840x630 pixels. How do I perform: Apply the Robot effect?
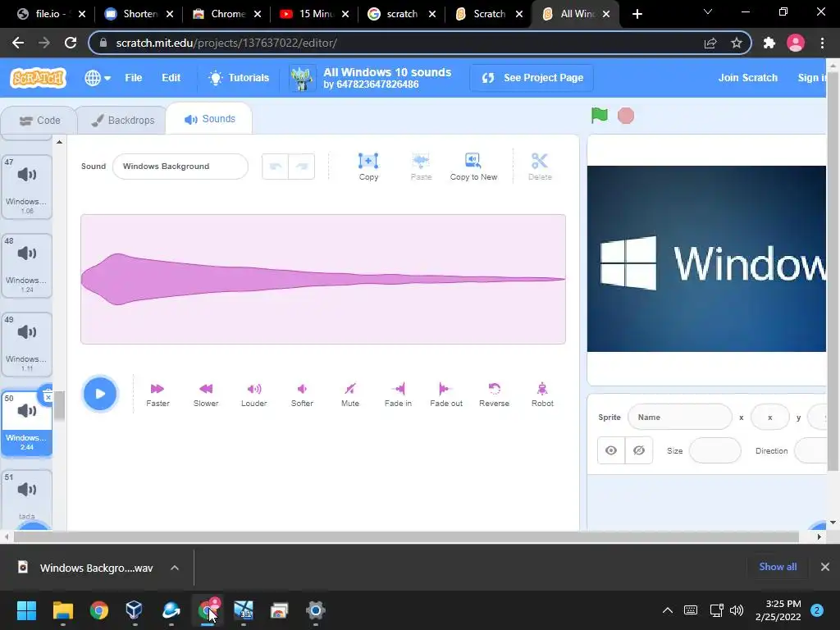(542, 395)
